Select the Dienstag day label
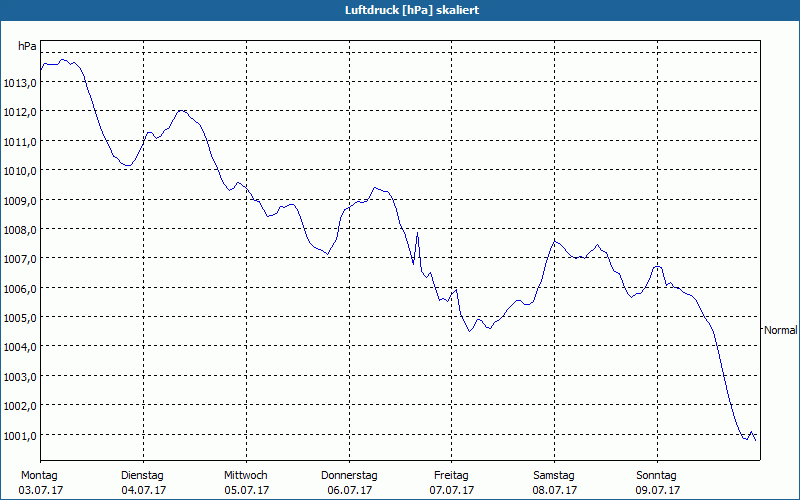 point(142,476)
